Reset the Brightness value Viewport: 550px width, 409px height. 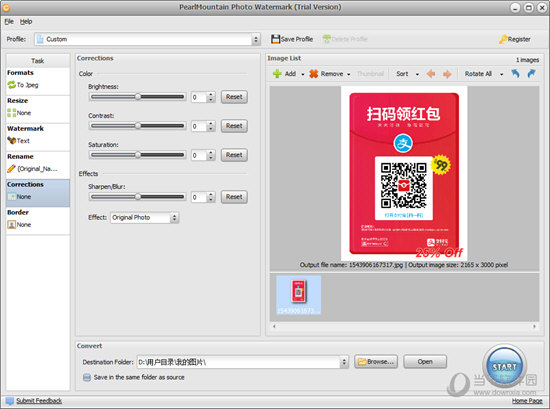pos(234,97)
